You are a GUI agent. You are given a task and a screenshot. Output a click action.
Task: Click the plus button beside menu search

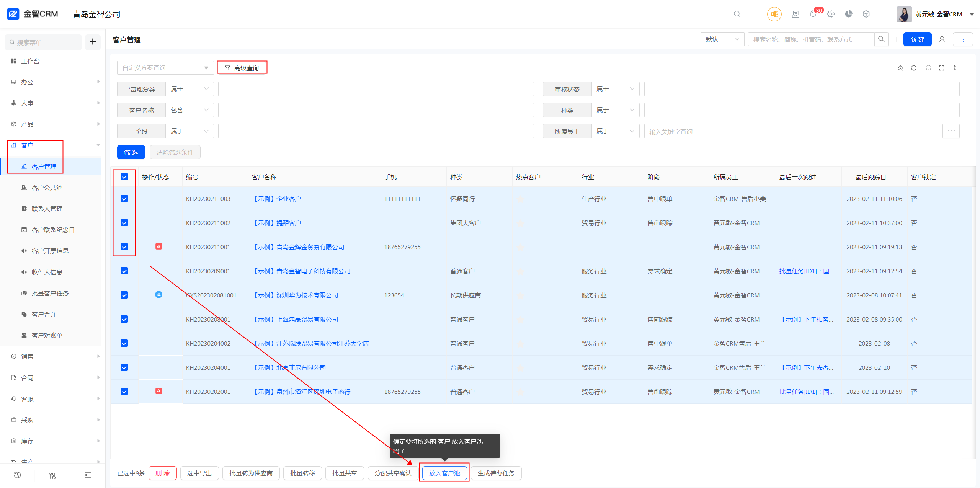93,42
